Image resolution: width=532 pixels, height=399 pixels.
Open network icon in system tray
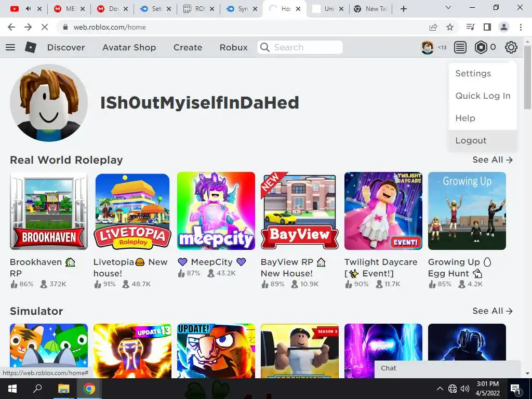453,389
